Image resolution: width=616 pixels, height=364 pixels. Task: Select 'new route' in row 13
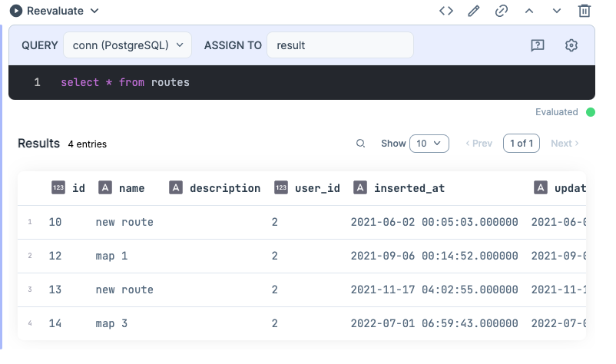point(124,290)
